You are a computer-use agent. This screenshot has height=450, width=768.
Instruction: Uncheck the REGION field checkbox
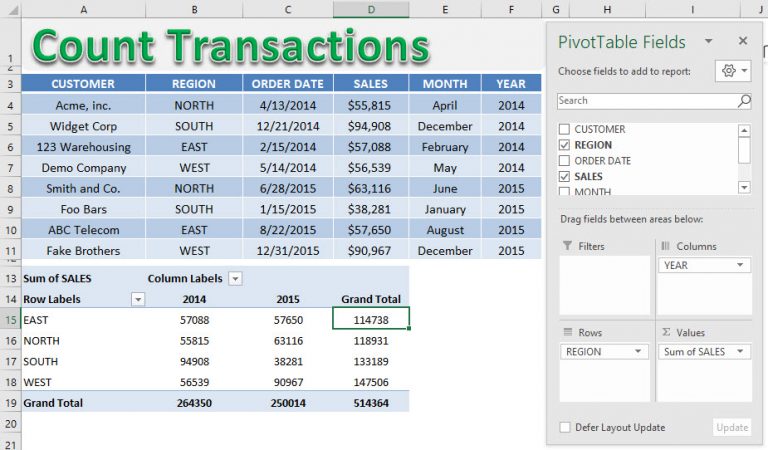point(564,145)
